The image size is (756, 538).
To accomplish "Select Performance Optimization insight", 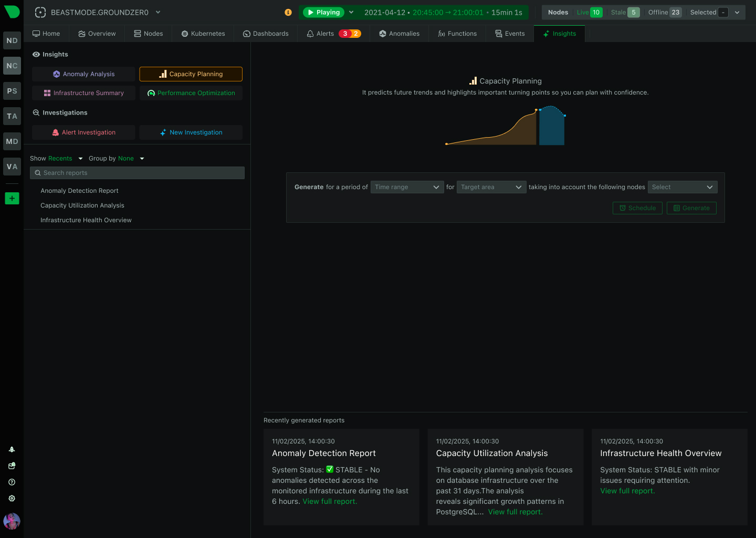I will (x=191, y=92).
